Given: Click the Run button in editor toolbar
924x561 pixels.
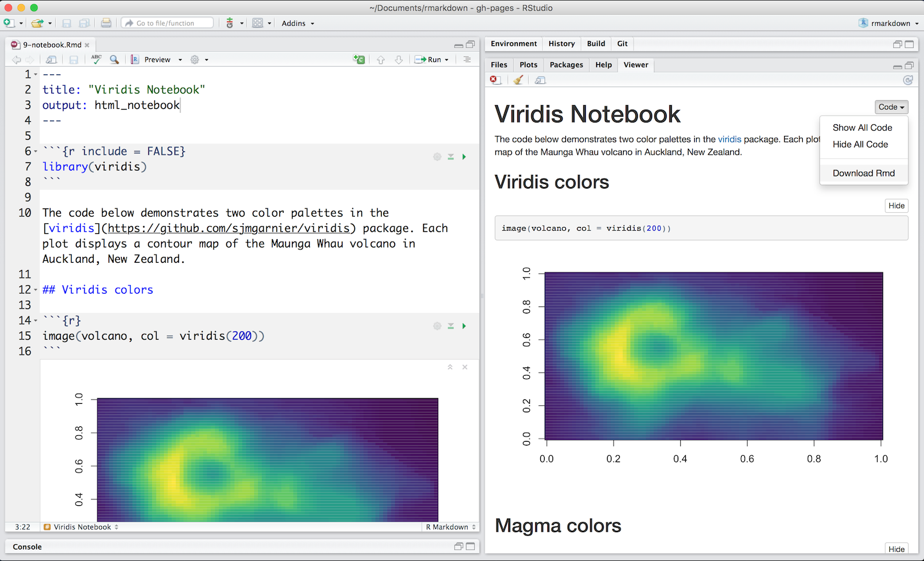Looking at the screenshot, I should pyautogui.click(x=428, y=60).
